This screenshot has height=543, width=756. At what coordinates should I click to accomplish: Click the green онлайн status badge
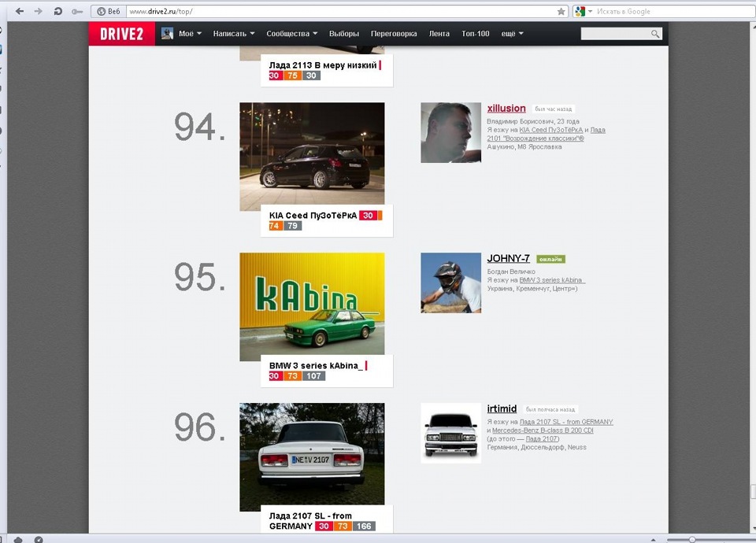coord(550,259)
